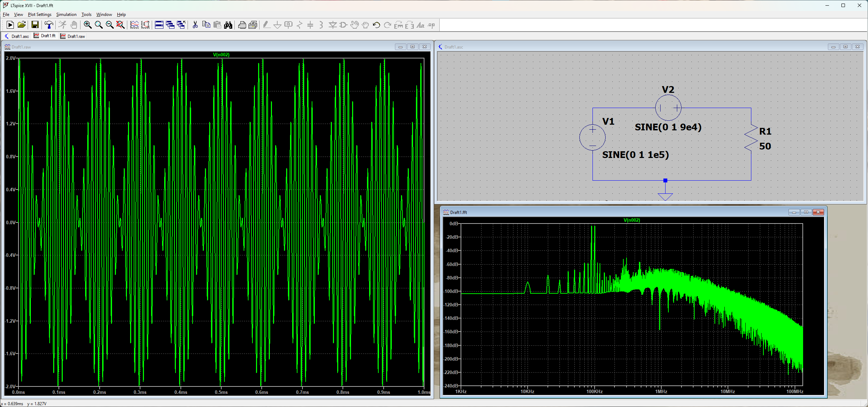The width and height of the screenshot is (868, 407).
Task: Zoom full extents with the red-crossed magnifier
Action: pos(121,25)
